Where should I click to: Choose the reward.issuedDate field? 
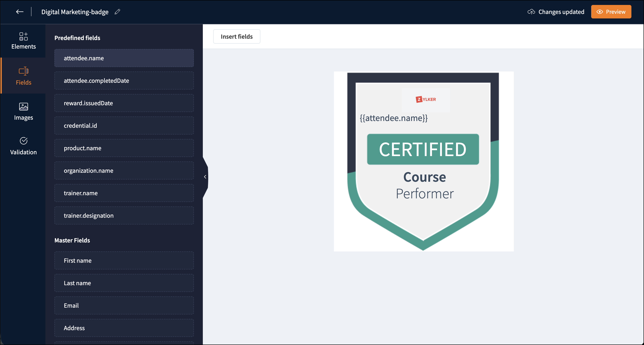[x=124, y=103]
